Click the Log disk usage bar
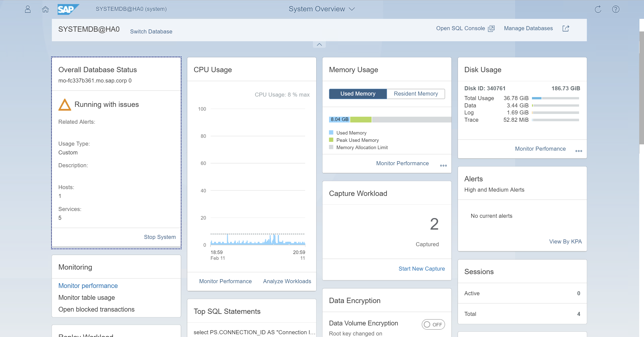This screenshot has height=337, width=644. pyautogui.click(x=555, y=113)
